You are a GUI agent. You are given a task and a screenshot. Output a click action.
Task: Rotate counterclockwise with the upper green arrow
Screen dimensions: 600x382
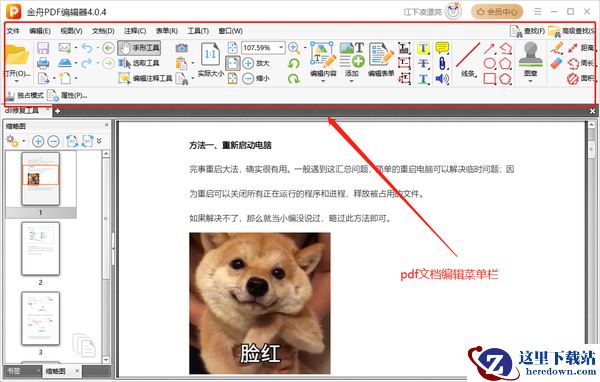coord(293,64)
